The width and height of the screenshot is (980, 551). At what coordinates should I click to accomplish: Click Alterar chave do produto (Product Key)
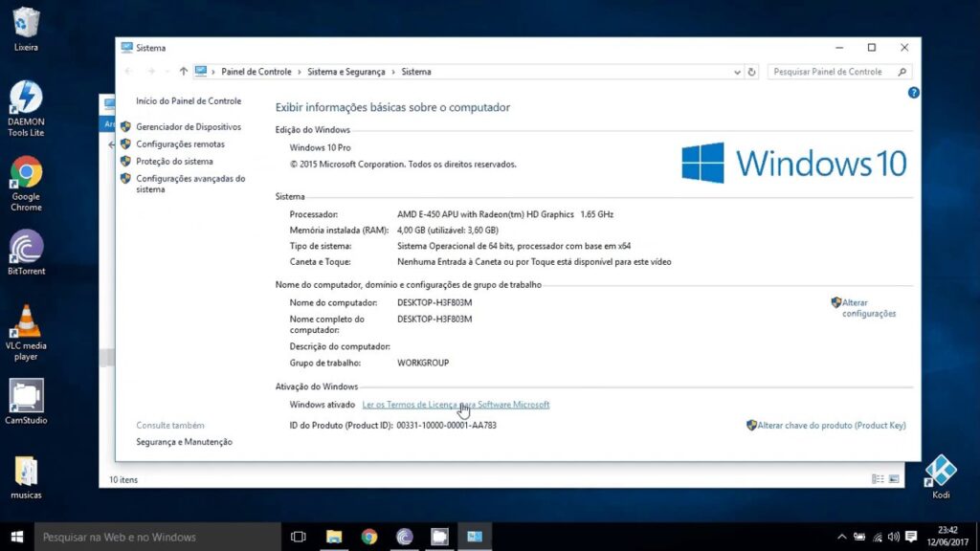pos(832,426)
